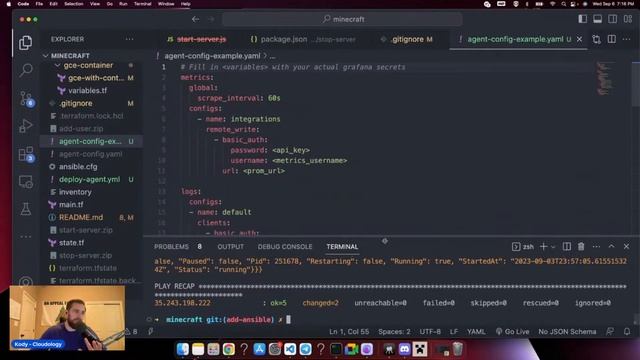
Task: Collapse the MINECRAFT workspace folder
Action: (x=70, y=56)
